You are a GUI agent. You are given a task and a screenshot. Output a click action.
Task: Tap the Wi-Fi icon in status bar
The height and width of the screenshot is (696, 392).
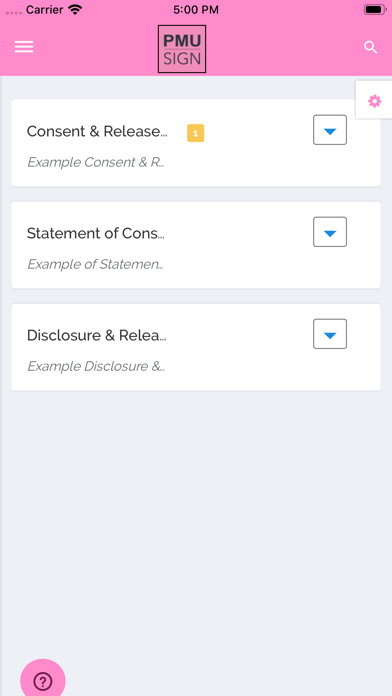point(75,9)
